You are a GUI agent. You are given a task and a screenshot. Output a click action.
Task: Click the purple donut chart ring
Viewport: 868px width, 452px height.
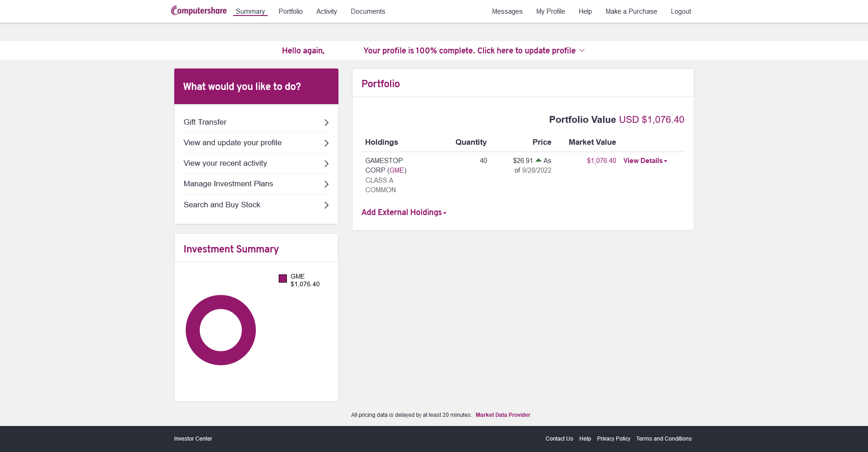tap(192, 330)
